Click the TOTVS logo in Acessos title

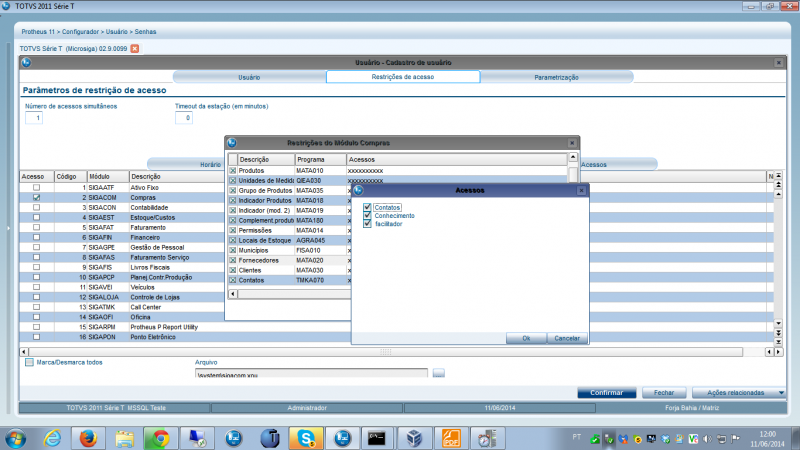click(x=358, y=190)
